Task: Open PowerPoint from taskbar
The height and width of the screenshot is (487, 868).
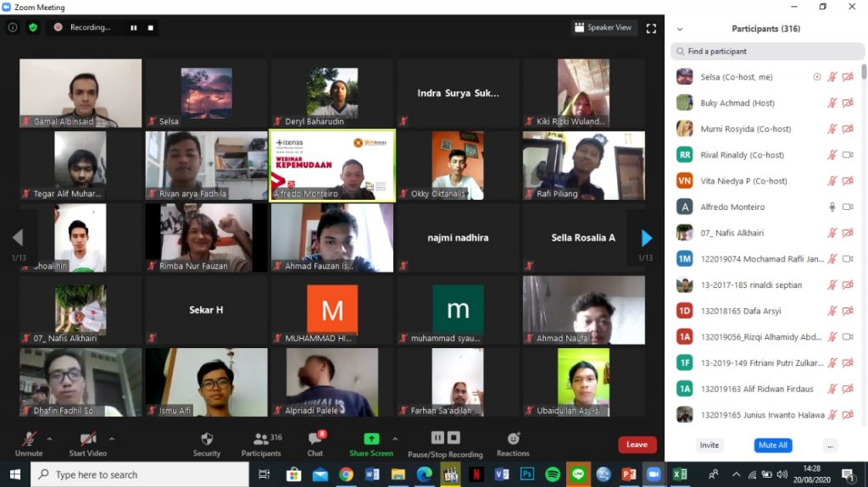Action: (629, 474)
